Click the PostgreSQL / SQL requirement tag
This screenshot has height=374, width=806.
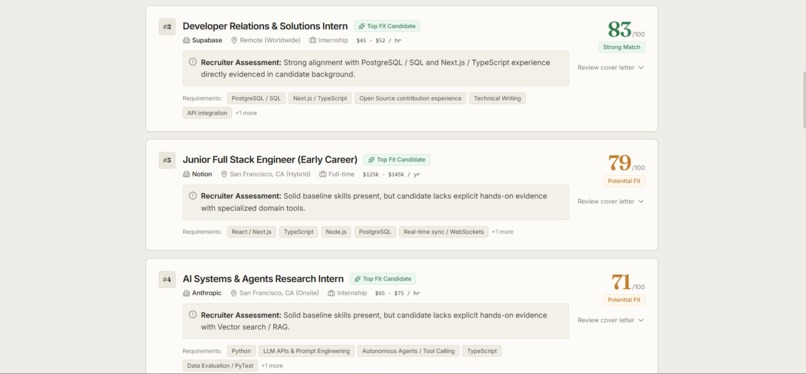coord(256,98)
